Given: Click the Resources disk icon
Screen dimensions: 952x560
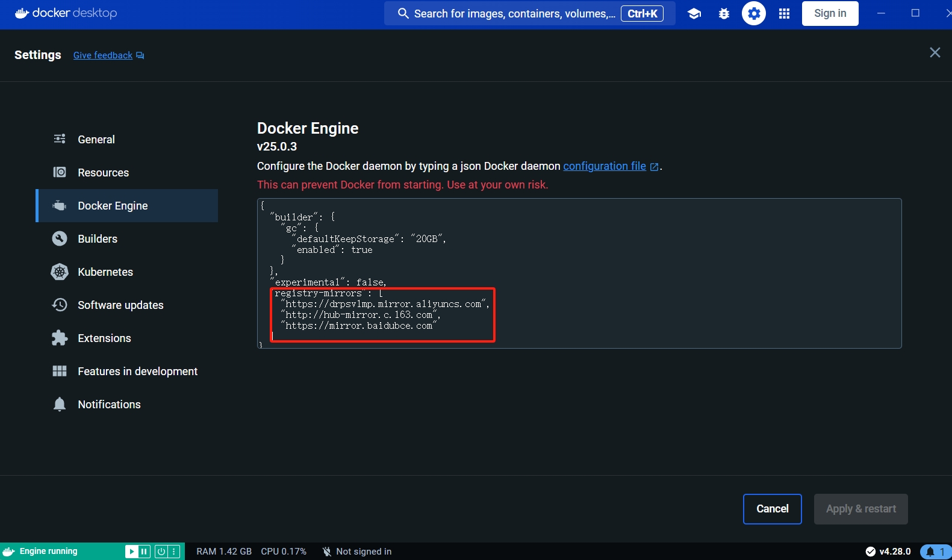Looking at the screenshot, I should coord(60,172).
